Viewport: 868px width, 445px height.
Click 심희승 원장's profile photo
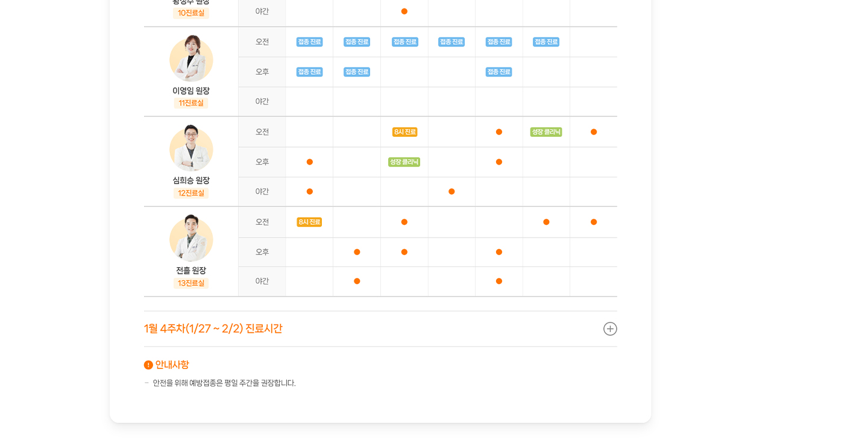191,149
